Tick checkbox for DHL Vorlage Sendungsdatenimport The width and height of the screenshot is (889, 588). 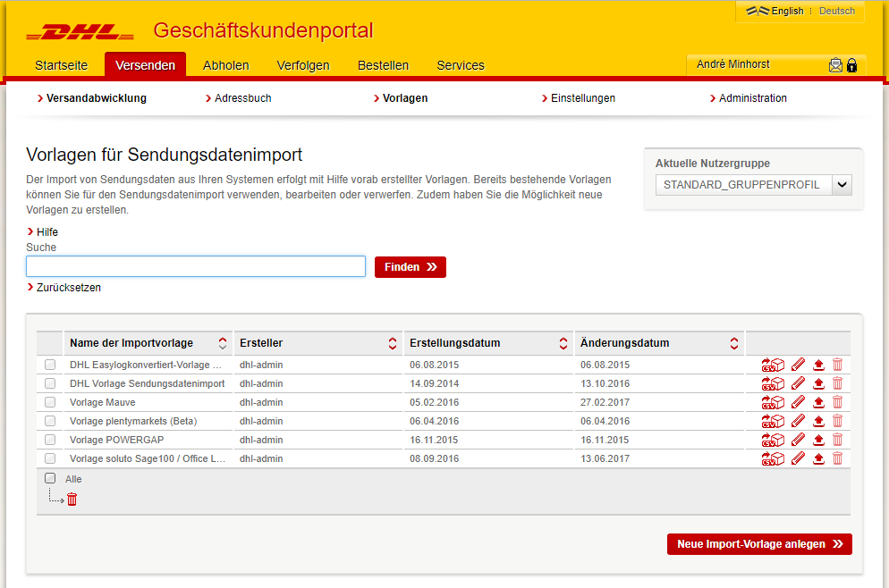point(50,383)
